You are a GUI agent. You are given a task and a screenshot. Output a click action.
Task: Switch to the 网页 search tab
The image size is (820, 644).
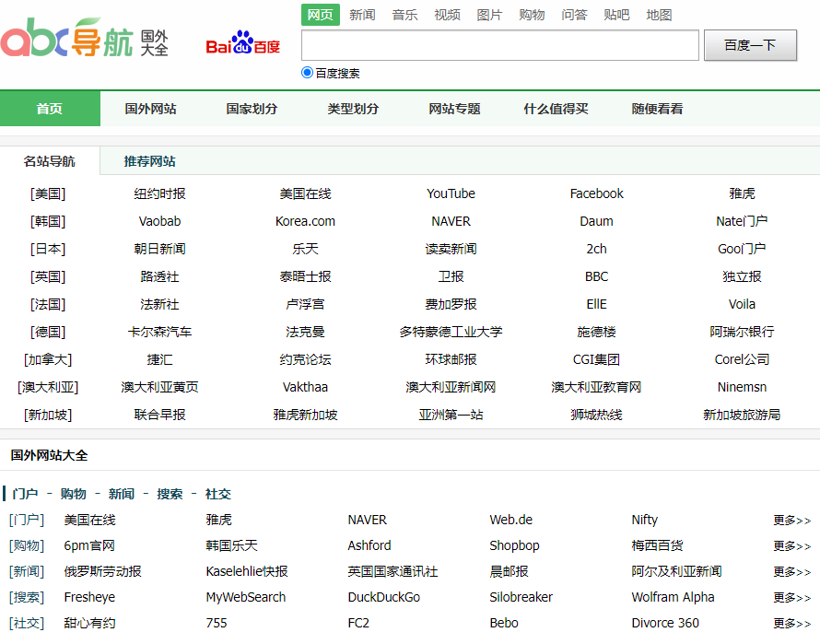320,15
